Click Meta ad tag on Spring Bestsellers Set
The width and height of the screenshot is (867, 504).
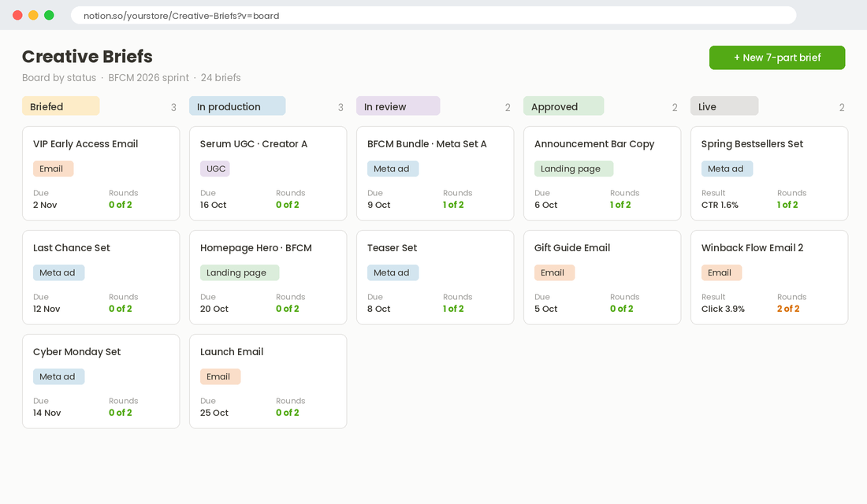pos(727,169)
